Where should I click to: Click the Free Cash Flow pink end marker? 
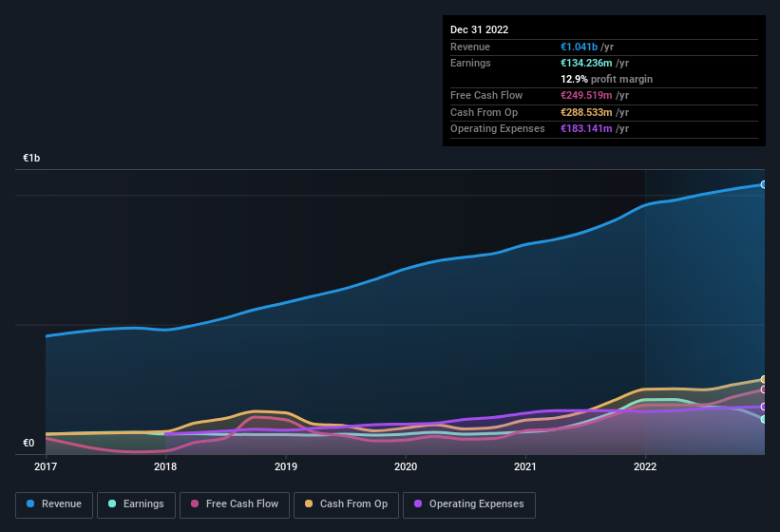[x=764, y=389]
